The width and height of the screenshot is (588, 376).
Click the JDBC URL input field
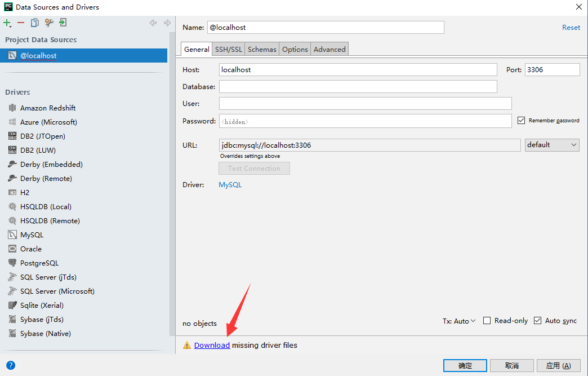click(369, 145)
